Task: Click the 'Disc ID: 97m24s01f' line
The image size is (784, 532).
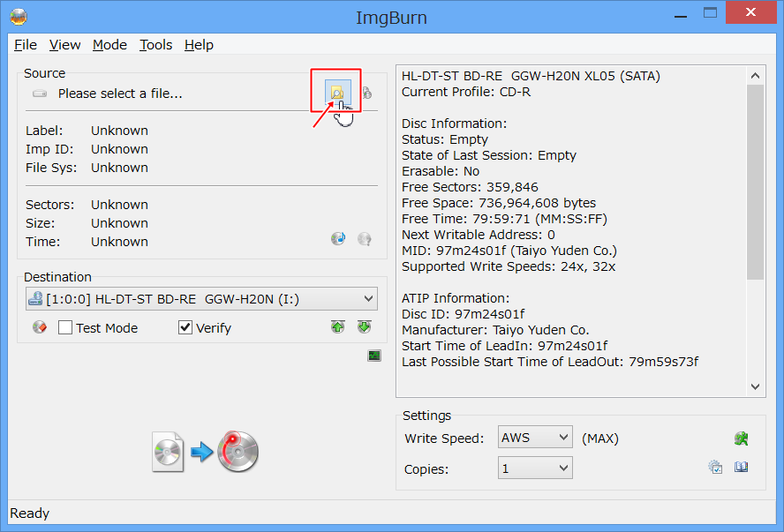Action: click(463, 314)
